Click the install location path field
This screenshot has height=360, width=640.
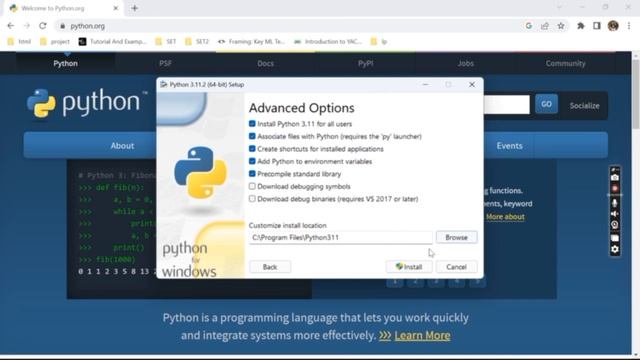pos(340,237)
